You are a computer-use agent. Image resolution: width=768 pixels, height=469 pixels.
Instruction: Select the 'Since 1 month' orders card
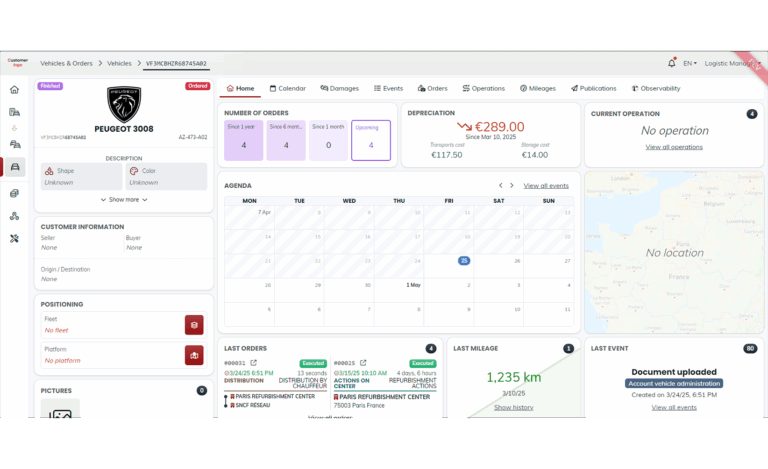click(328, 140)
